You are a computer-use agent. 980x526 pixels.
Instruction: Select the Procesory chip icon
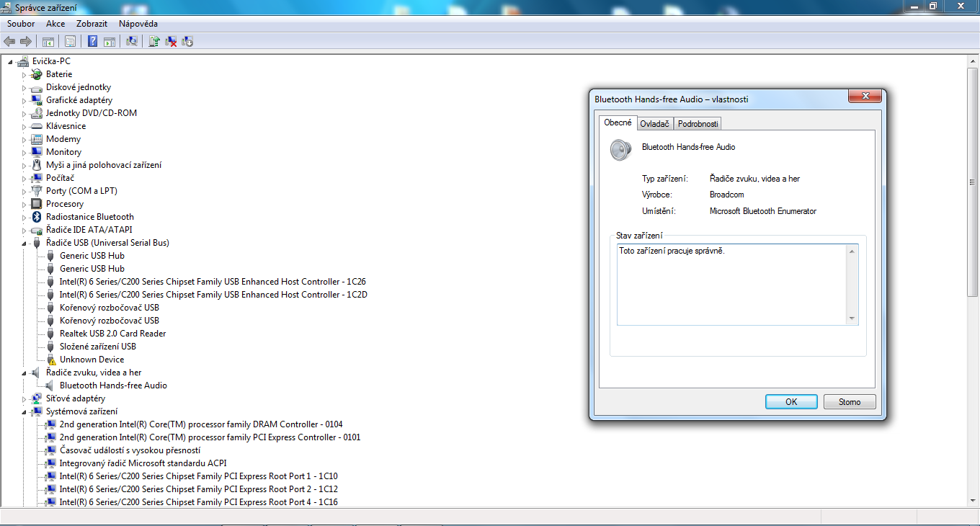click(x=37, y=204)
